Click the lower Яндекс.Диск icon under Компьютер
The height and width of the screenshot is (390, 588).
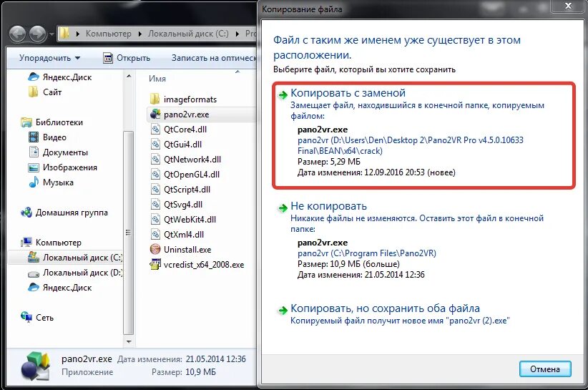click(x=34, y=287)
